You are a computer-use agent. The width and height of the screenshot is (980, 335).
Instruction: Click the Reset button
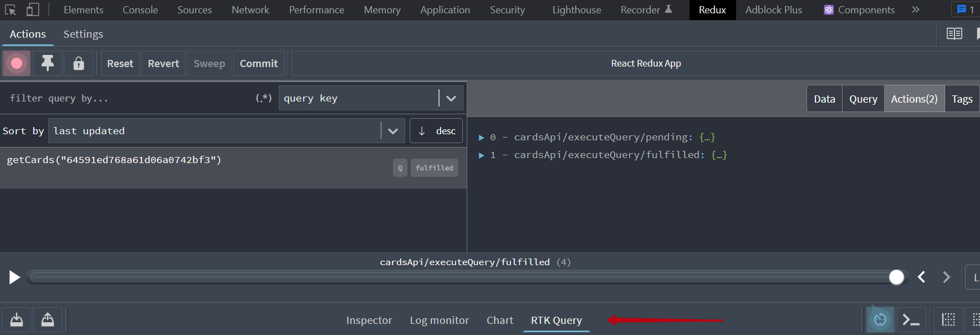tap(120, 63)
